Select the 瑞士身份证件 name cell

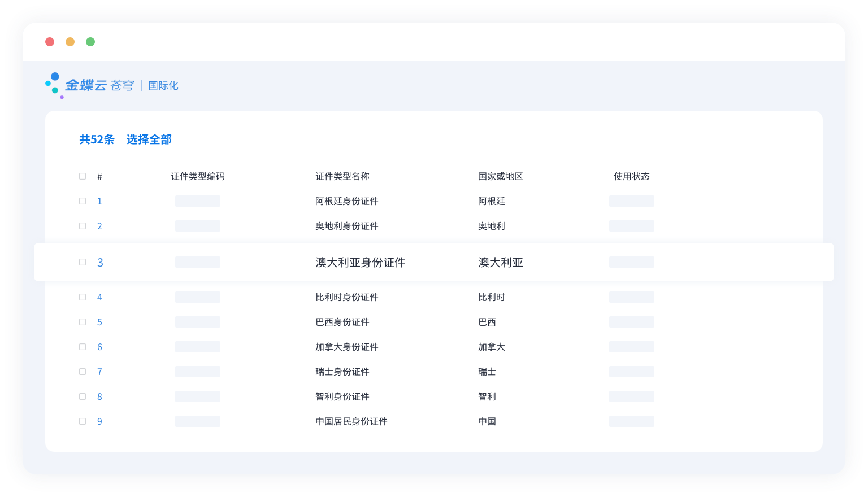coord(342,372)
